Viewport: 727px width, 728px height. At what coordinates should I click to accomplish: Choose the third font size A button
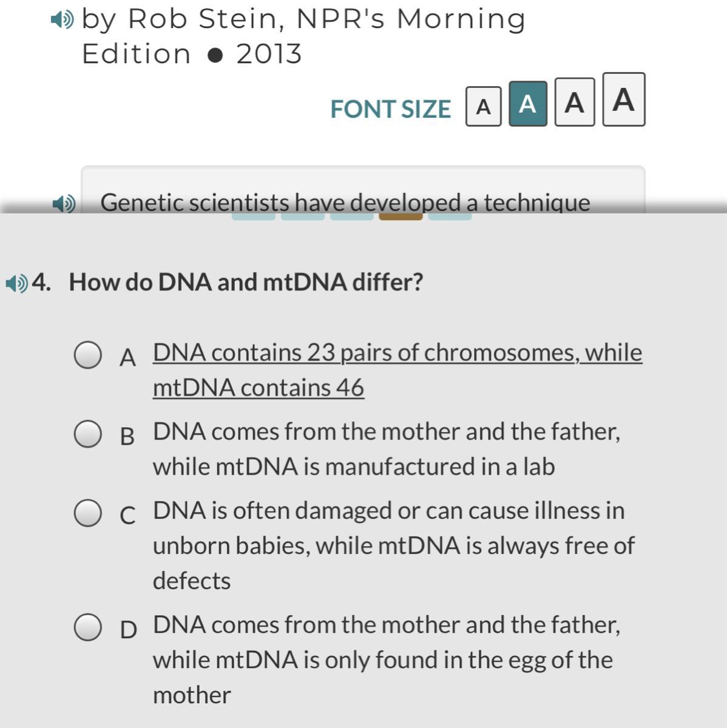click(x=574, y=102)
